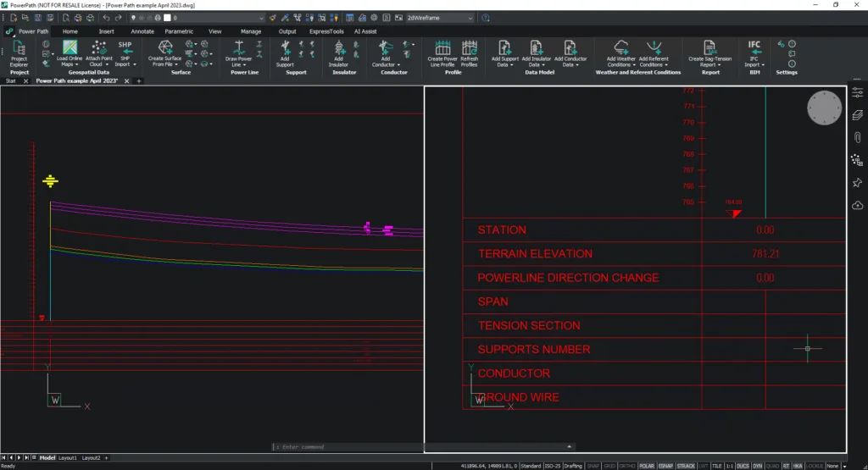This screenshot has width=868, height=470.
Task: Click the Add Support icon
Action: (285, 47)
